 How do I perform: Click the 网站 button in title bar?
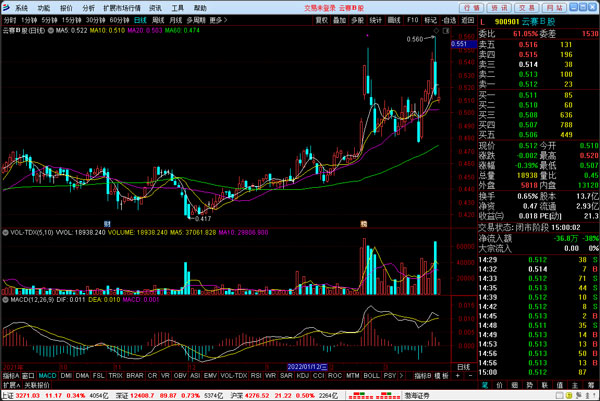[x=554, y=8]
